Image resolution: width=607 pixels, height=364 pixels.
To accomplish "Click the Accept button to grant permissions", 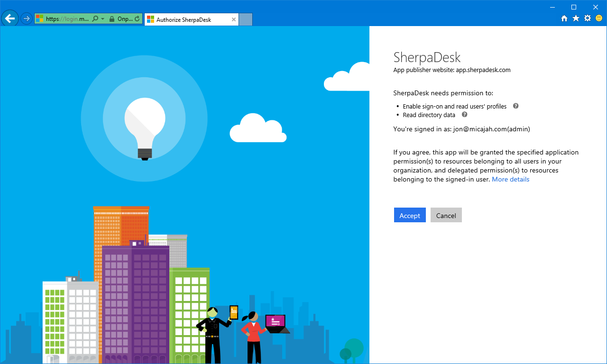I will pyautogui.click(x=409, y=215).
